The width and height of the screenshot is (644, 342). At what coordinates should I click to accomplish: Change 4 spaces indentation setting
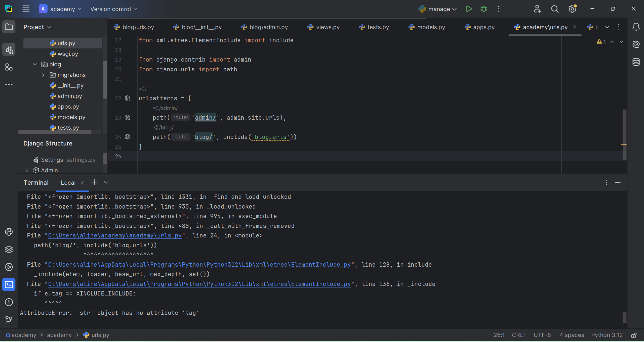click(572, 335)
